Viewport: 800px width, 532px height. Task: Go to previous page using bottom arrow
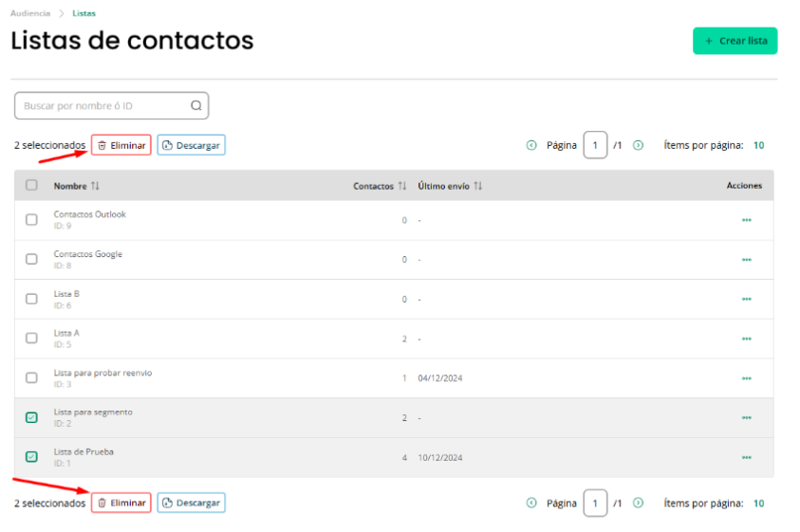531,503
